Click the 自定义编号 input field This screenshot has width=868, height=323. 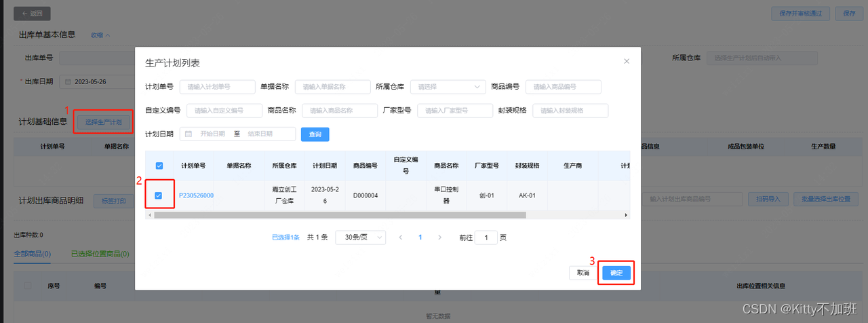point(224,111)
